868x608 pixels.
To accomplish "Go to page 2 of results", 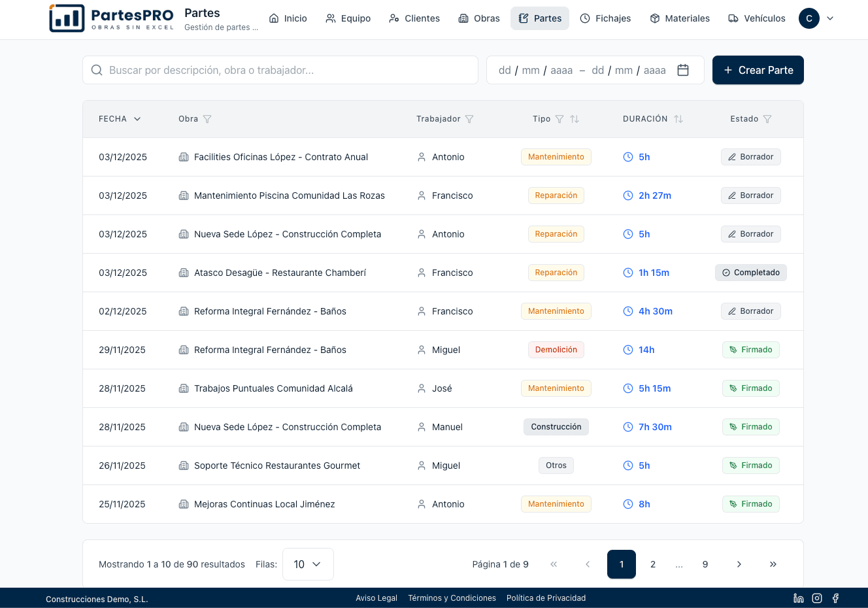I will point(653,564).
